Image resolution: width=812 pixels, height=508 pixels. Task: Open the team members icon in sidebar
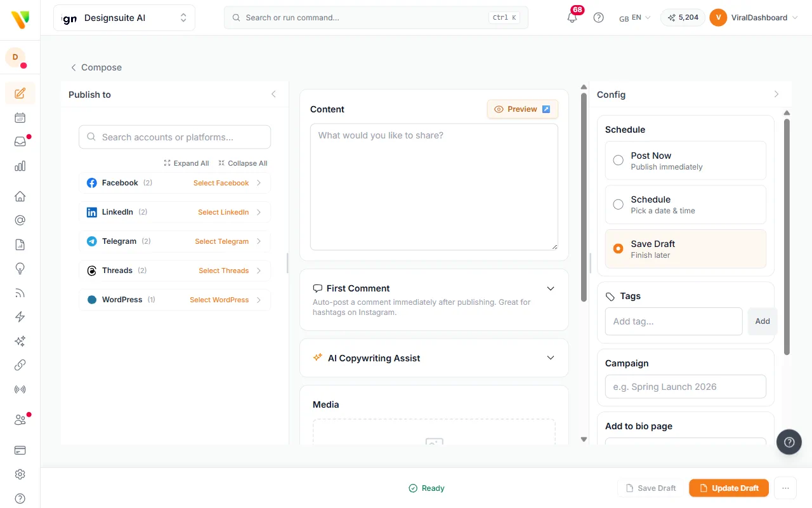(x=20, y=420)
